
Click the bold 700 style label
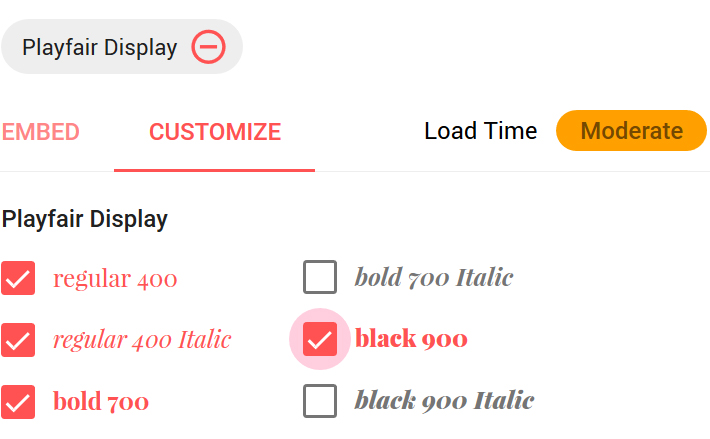(101, 401)
